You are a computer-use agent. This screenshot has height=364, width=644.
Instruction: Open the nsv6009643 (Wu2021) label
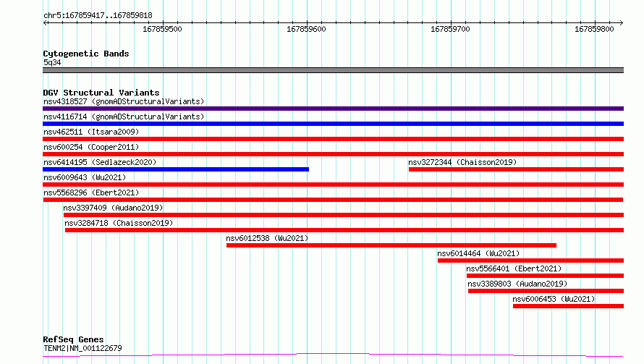tap(85, 177)
